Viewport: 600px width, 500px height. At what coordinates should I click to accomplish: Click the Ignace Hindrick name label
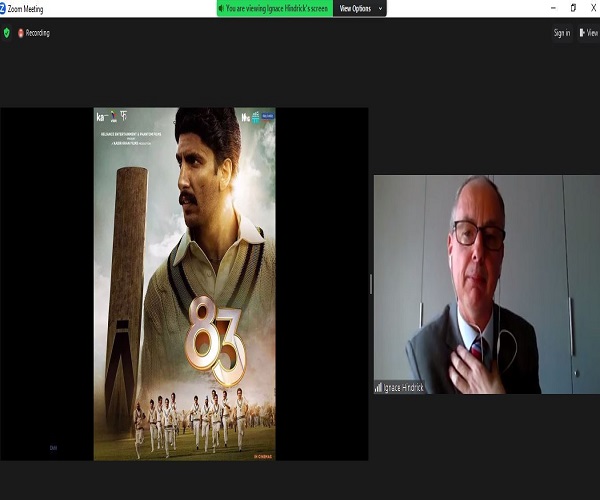pyautogui.click(x=403, y=388)
